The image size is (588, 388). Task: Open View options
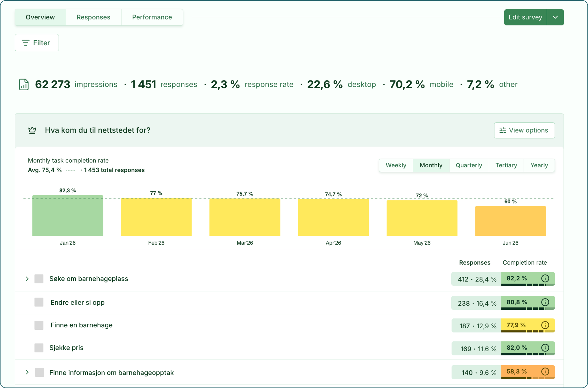click(524, 130)
